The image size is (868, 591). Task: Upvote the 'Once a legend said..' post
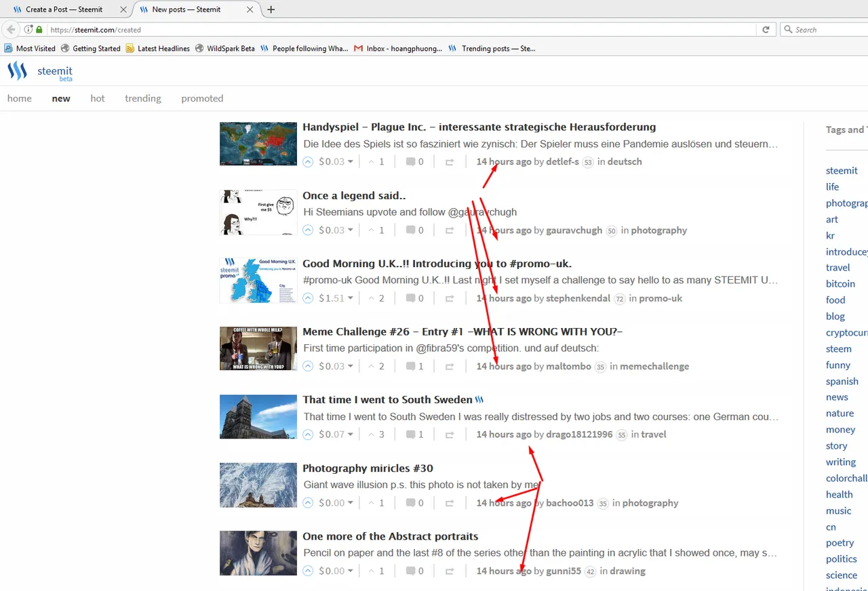pyautogui.click(x=308, y=230)
